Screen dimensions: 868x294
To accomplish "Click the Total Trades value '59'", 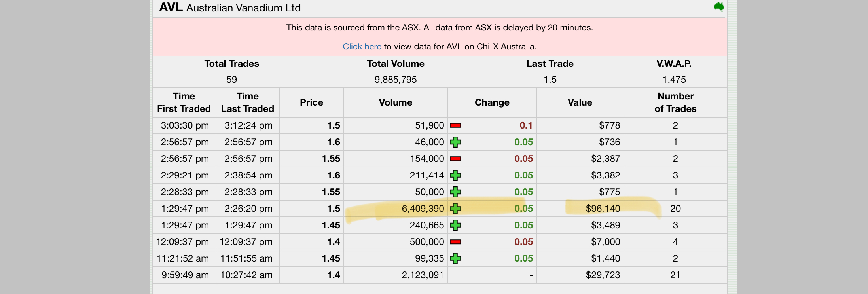I will (x=232, y=80).
